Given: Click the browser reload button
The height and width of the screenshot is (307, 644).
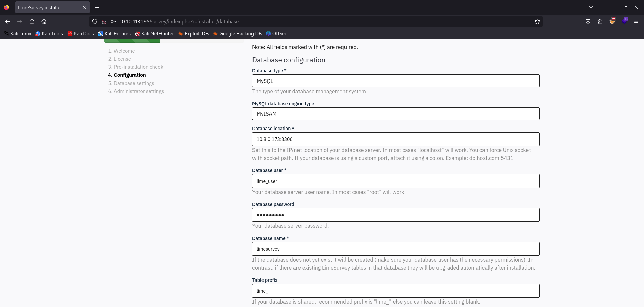Looking at the screenshot, I should [32, 22].
